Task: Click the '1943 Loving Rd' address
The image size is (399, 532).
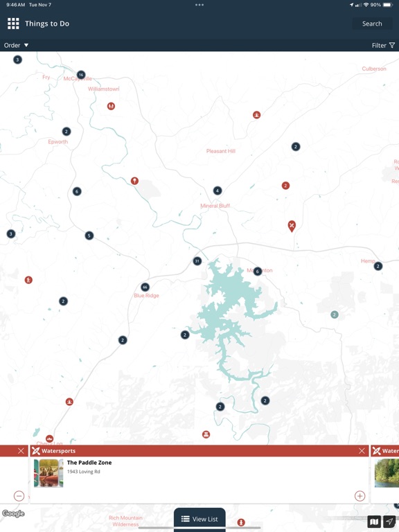Action: [83, 472]
